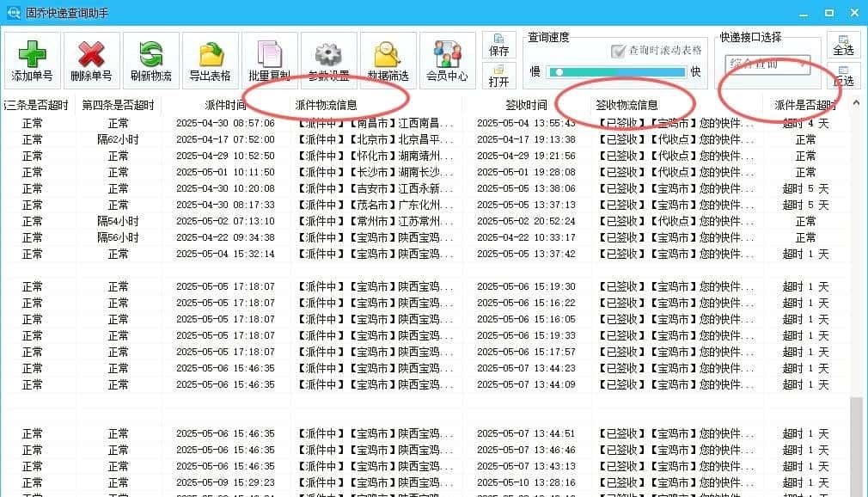Export the table via the 导出表格 icon
Image resolution: width=868 pixels, height=497 pixels.
(209, 58)
